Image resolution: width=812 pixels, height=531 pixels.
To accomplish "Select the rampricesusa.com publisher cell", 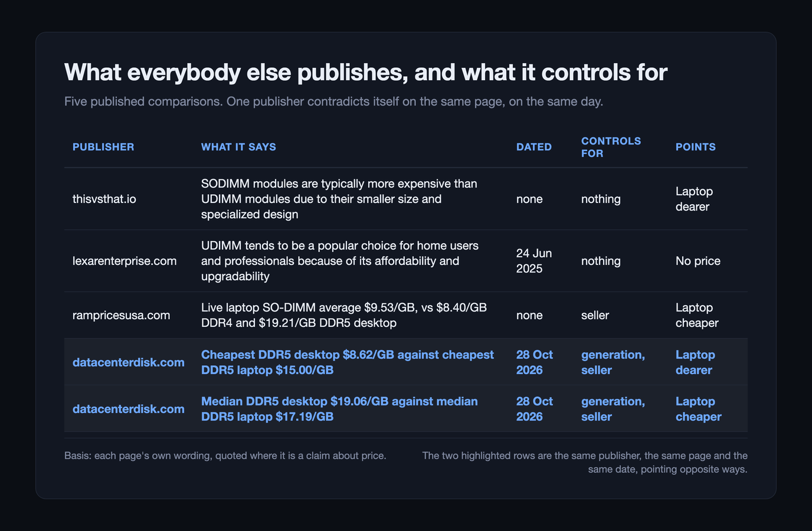I will click(121, 315).
